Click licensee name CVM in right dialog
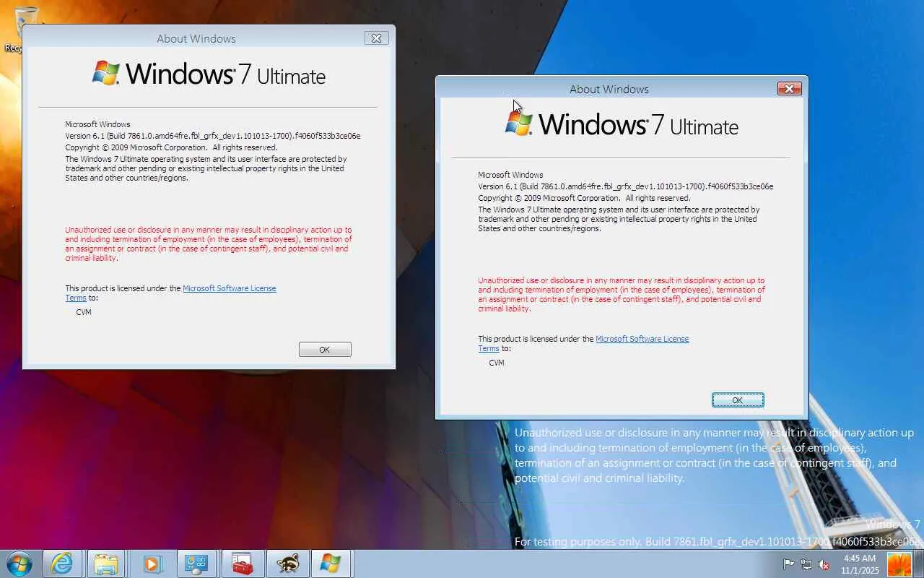Viewport: 924px width, 578px height. (x=497, y=363)
